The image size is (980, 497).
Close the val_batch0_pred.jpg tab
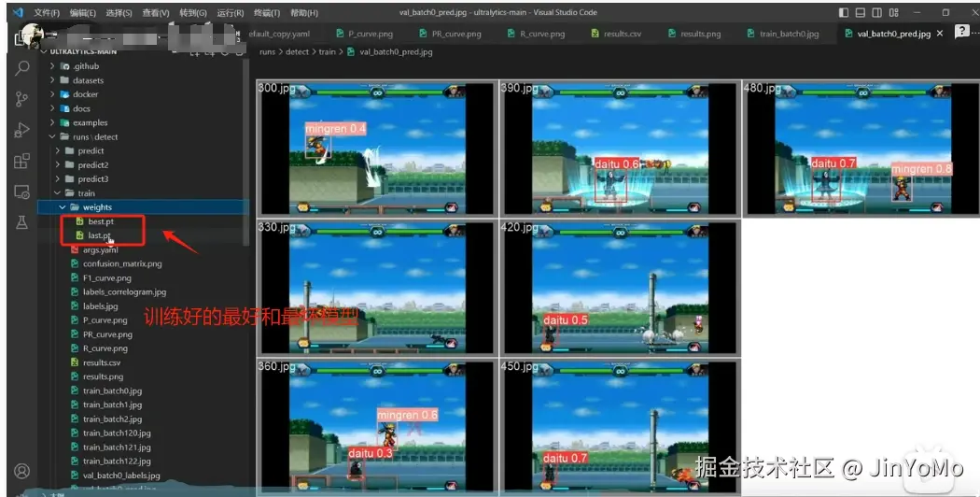pyautogui.click(x=939, y=34)
